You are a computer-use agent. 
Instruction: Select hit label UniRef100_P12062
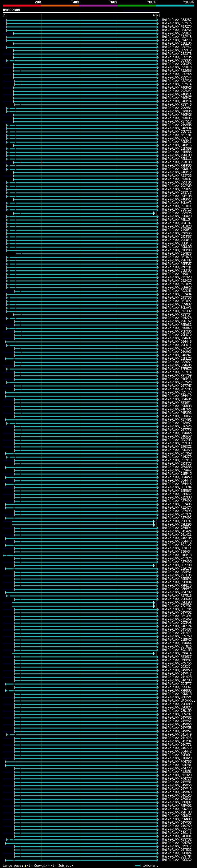tap(177, 423)
